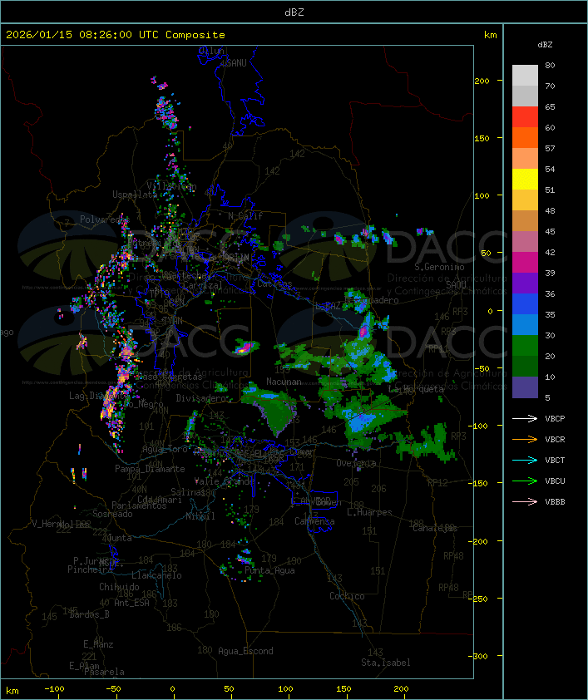Select the gold 48-51 dBZ swatch
588x700 pixels.
(x=525, y=200)
